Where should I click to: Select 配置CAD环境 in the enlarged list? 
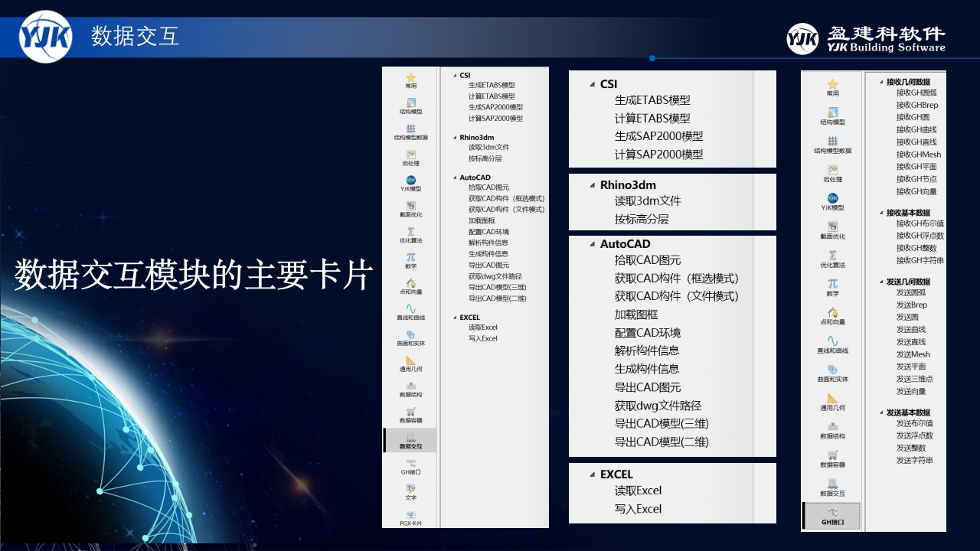648,333
